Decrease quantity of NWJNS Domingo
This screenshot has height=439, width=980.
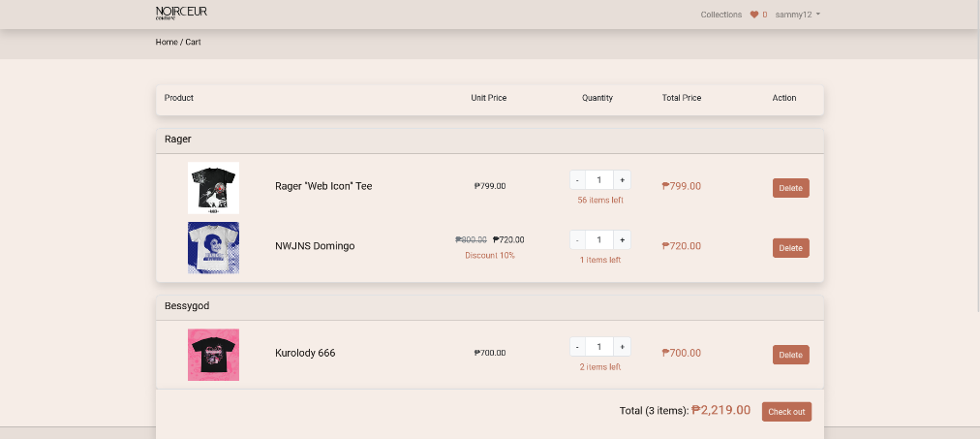point(577,239)
